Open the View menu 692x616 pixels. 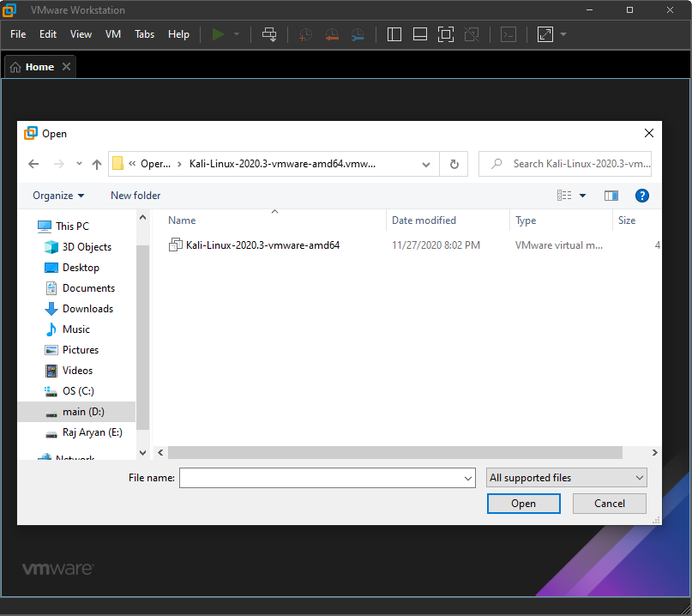tap(81, 34)
